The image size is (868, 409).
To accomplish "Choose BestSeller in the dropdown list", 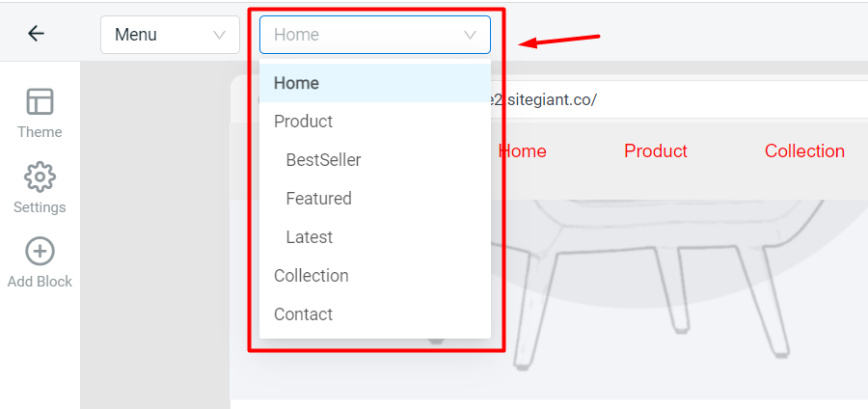I will click(x=323, y=160).
